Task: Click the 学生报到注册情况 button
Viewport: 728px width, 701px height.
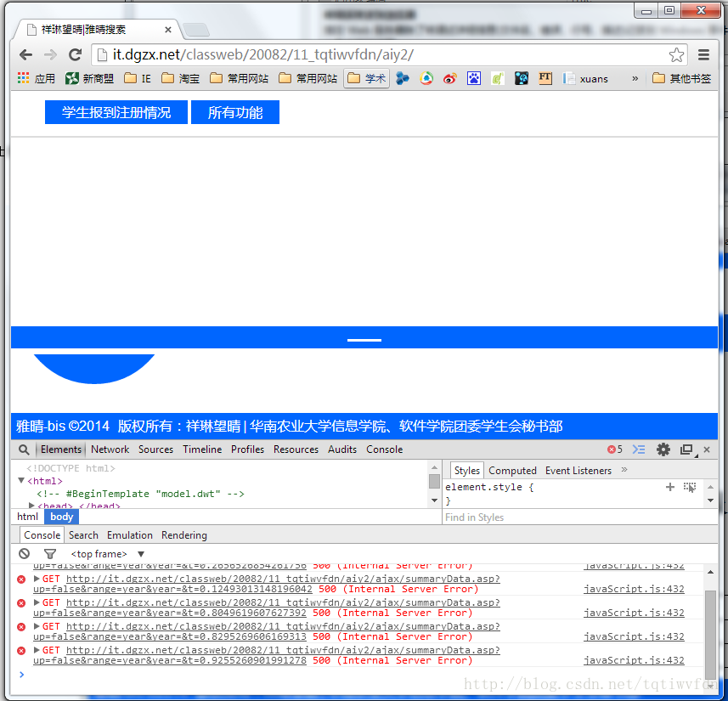Action: tap(116, 112)
